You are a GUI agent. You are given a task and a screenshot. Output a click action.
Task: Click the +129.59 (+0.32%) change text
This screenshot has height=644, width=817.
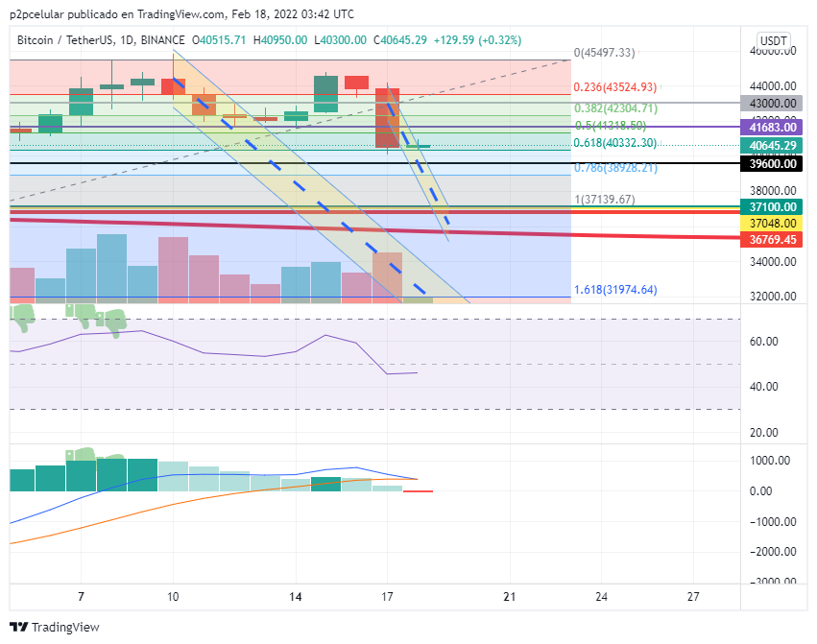pos(477,40)
